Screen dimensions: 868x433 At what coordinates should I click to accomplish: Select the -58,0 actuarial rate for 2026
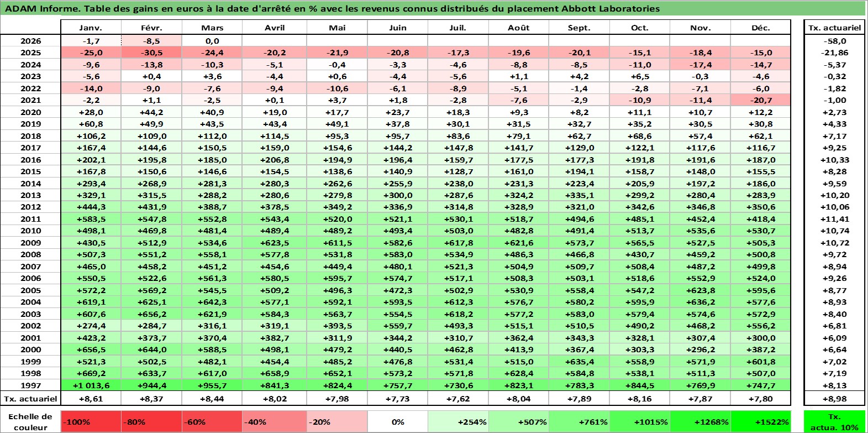point(834,41)
